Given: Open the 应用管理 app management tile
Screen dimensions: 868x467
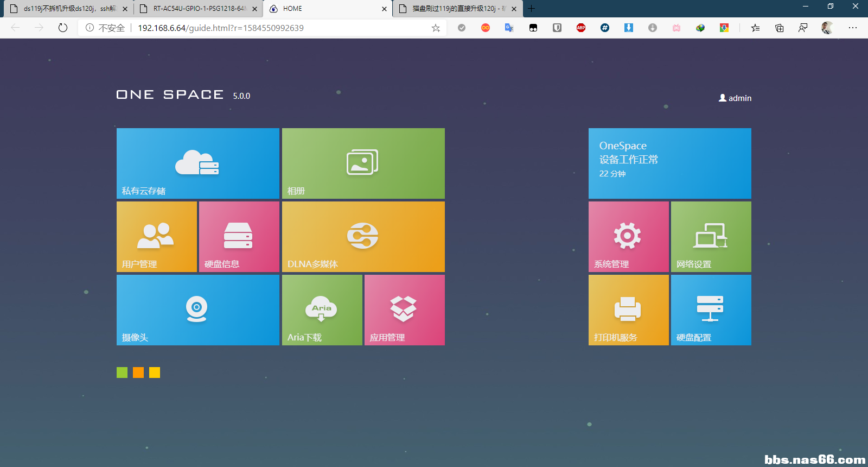Looking at the screenshot, I should pyautogui.click(x=405, y=310).
